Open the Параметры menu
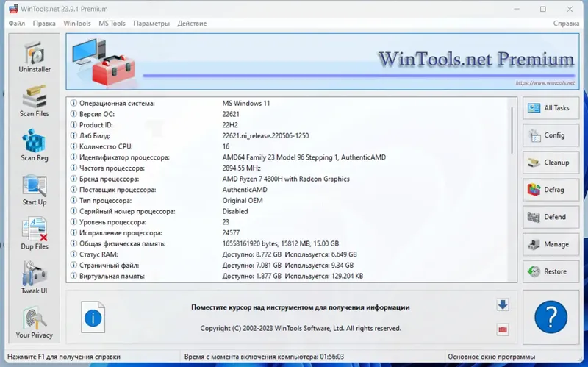588x367 pixels. point(151,24)
